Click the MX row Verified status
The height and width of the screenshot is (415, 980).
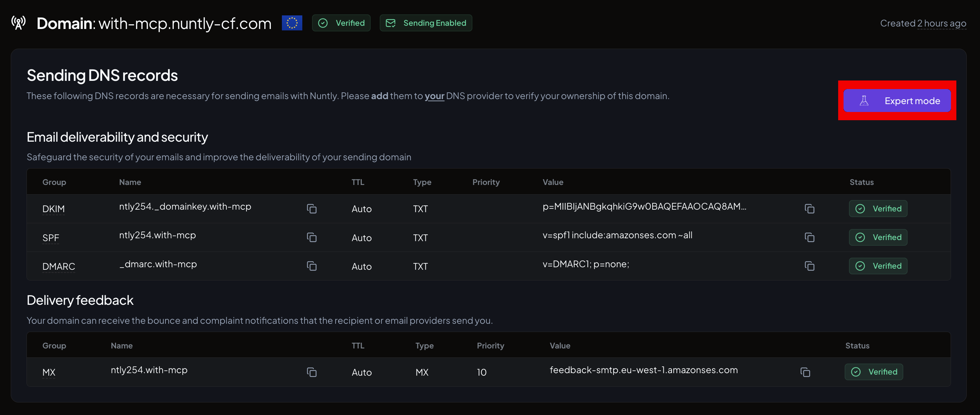pyautogui.click(x=874, y=372)
